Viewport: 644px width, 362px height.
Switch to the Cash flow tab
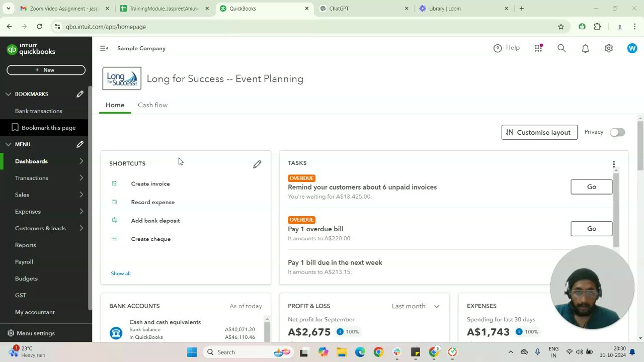[152, 105]
